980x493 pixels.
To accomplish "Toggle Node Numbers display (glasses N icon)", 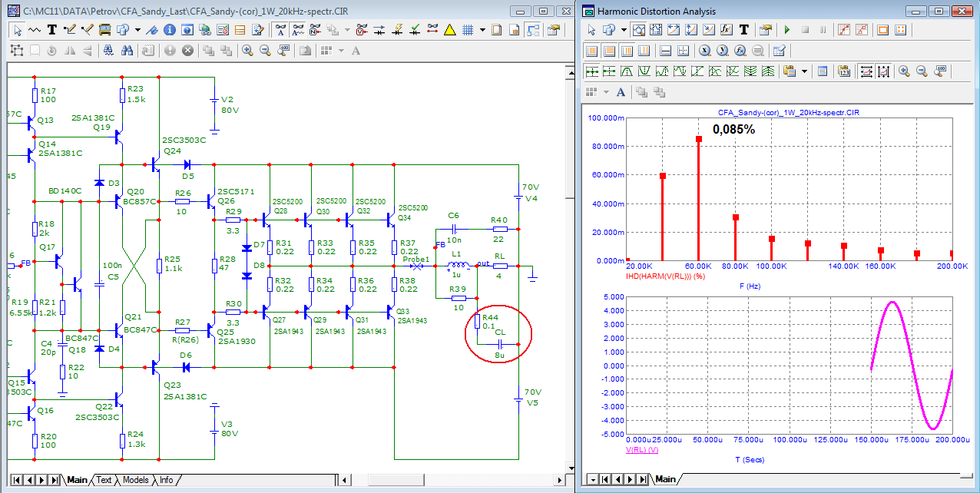I will click(x=315, y=30).
